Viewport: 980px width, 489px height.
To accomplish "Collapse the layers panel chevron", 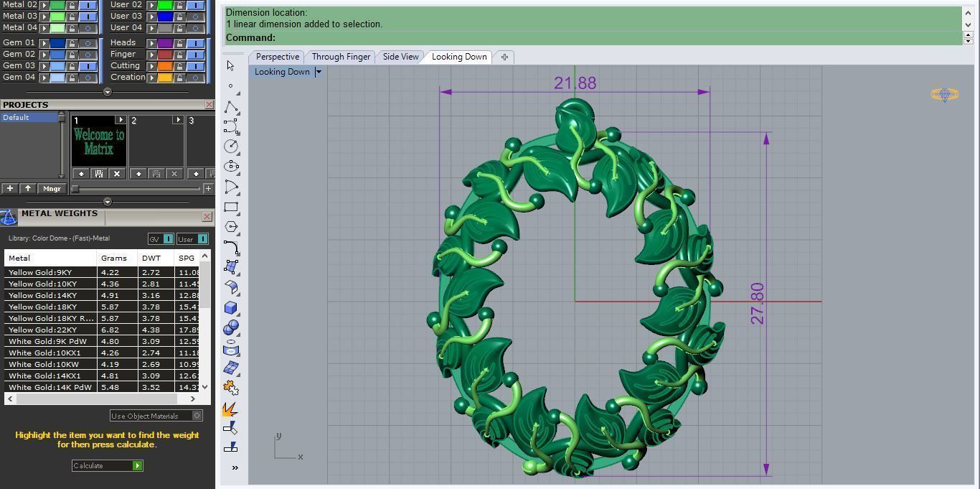I will click(x=108, y=92).
